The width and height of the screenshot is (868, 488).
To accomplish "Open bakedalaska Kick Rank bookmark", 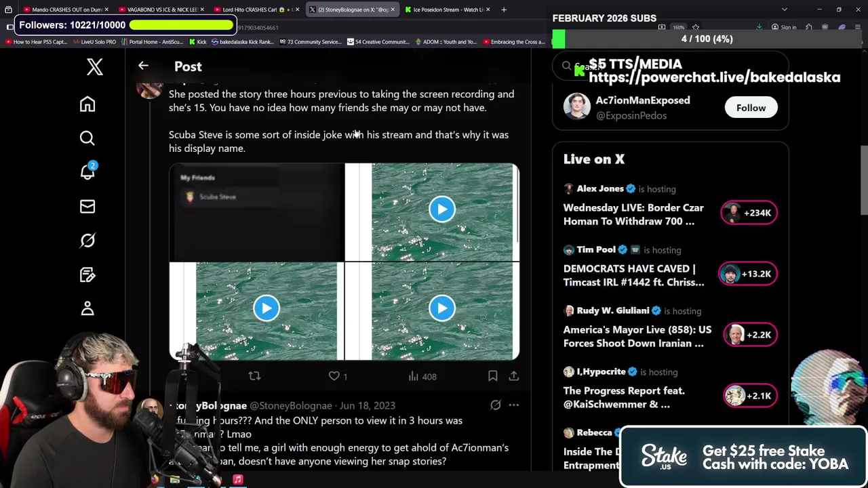I will (x=241, y=42).
